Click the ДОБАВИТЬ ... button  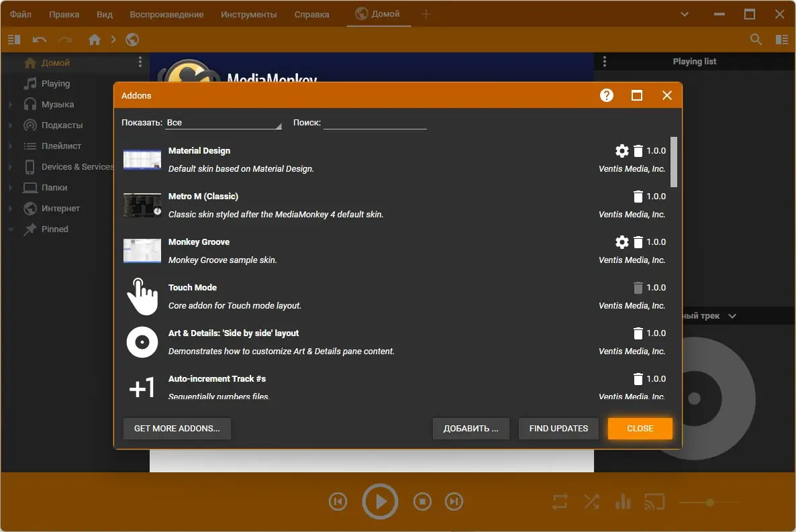point(470,429)
